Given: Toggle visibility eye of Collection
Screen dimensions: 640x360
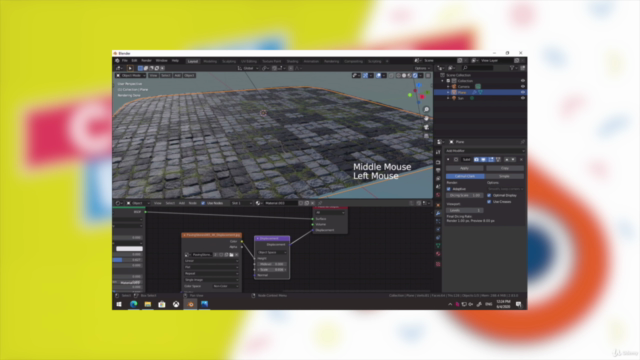Looking at the screenshot, I should (522, 81).
